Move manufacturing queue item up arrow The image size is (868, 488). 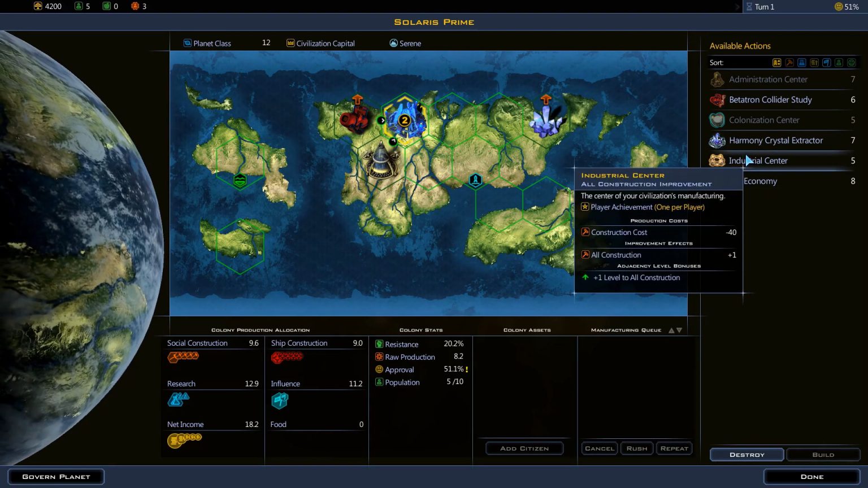click(x=671, y=330)
